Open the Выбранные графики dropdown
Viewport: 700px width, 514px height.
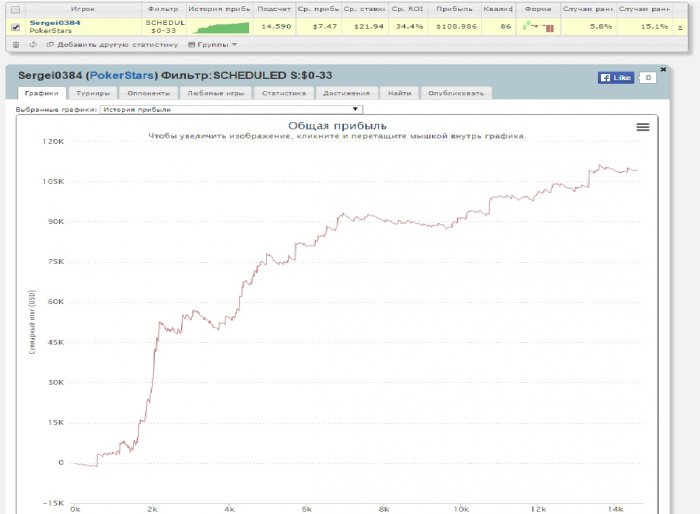(230, 109)
